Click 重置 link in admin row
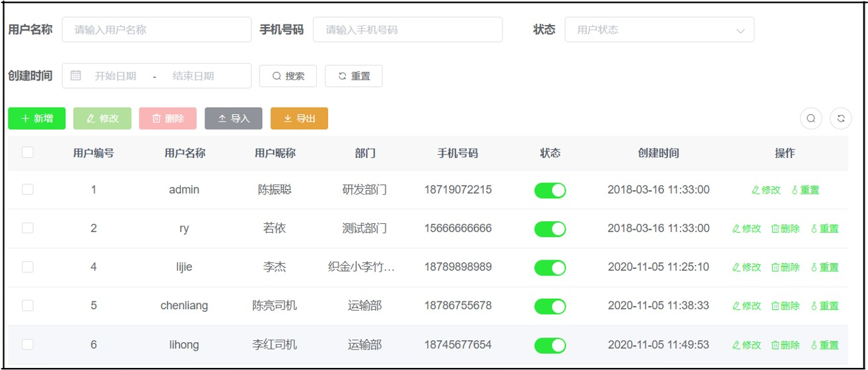Screen dimensions: 868x370 tap(805, 190)
